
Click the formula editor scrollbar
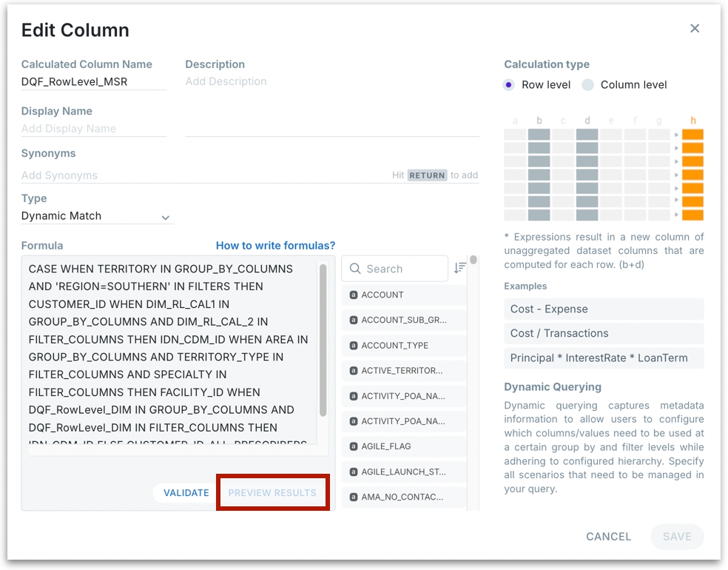click(323, 341)
